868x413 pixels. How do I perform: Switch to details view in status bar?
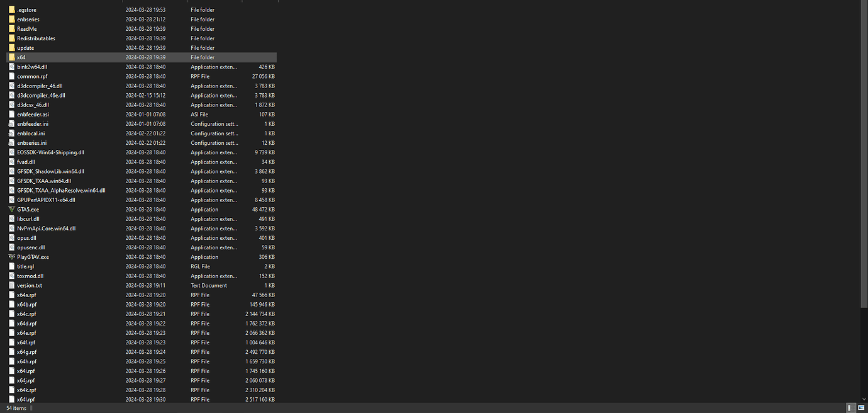pyautogui.click(x=850, y=408)
